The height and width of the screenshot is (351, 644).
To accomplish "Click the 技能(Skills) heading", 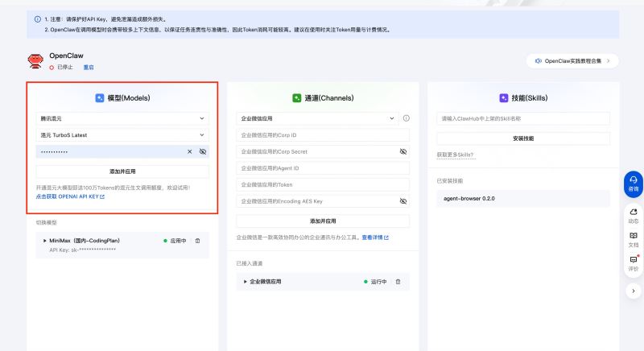I will tap(530, 98).
